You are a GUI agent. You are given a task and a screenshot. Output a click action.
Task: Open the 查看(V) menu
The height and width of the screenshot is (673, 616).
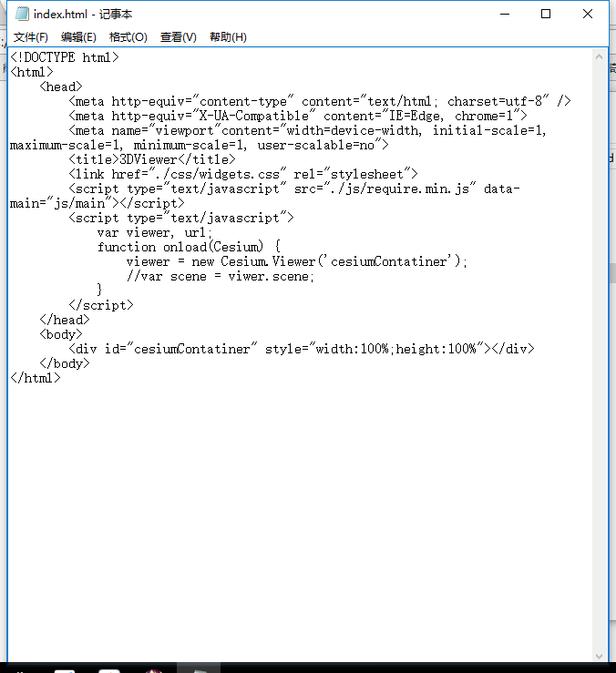tap(178, 37)
